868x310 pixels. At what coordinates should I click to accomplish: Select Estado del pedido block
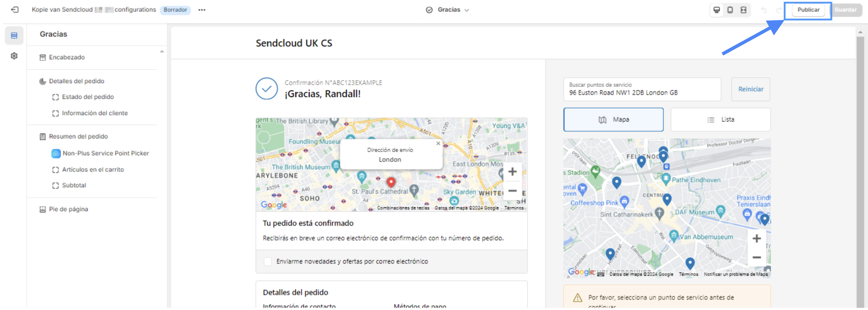pyautogui.click(x=88, y=97)
